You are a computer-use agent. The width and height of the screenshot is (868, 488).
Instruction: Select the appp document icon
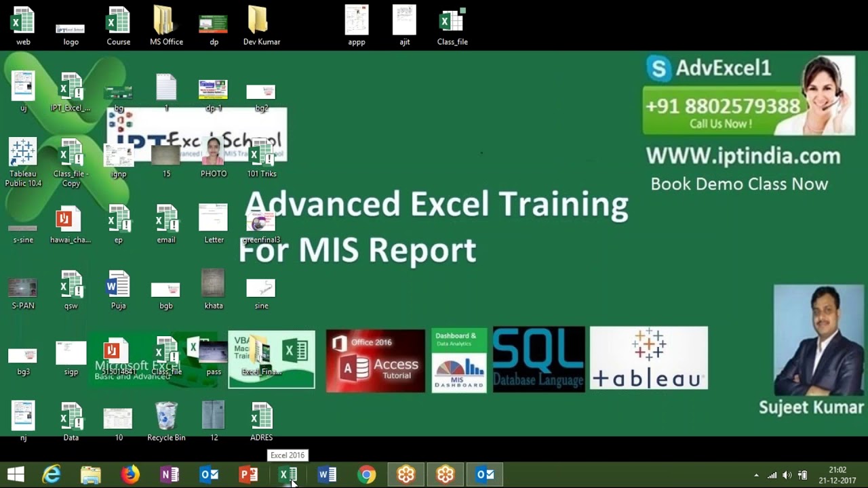(357, 26)
